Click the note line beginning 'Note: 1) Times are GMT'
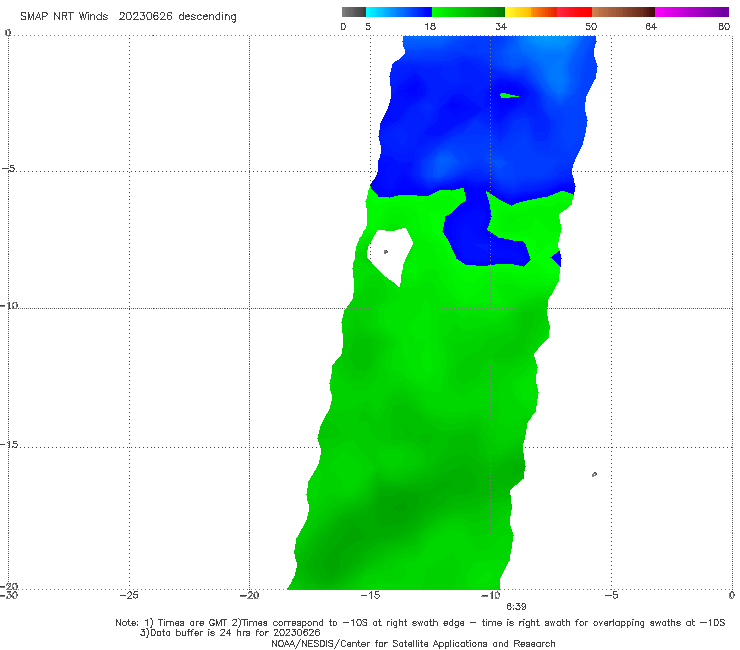740x650 pixels. point(420,623)
